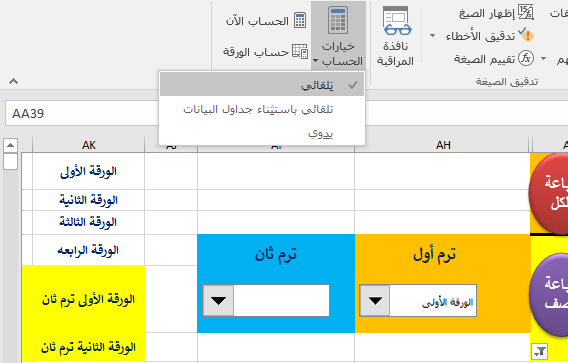Click the Error Checking (تدقيق الأخطاء) icon
The height and width of the screenshot is (363, 568).
526,35
